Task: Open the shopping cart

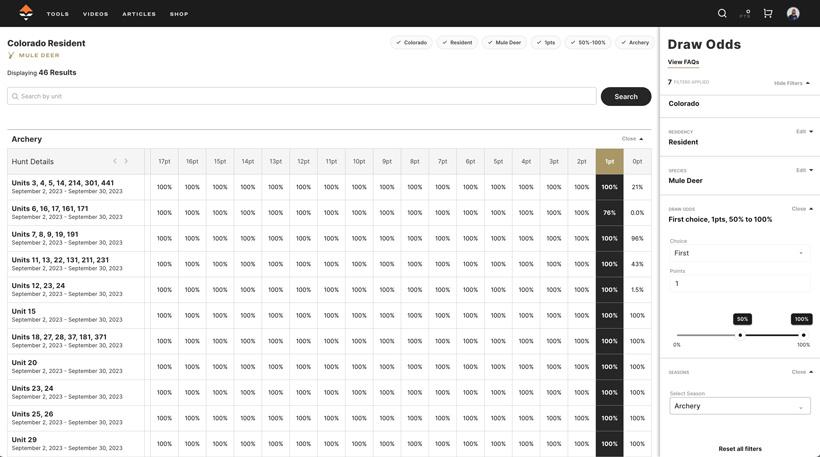Action: 768,13
